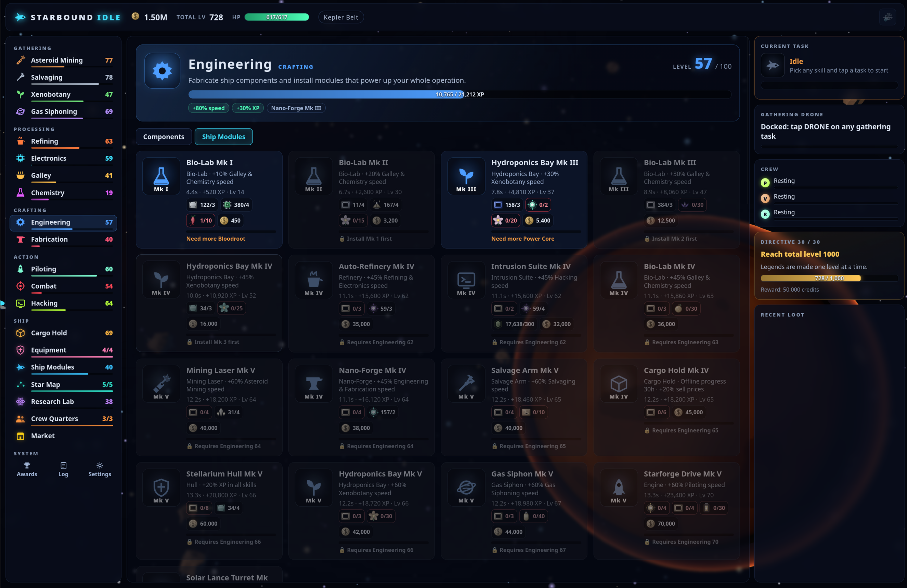907x588 pixels.
Task: Click the Nano-Forge Mk III bonus chip
Action: click(296, 108)
